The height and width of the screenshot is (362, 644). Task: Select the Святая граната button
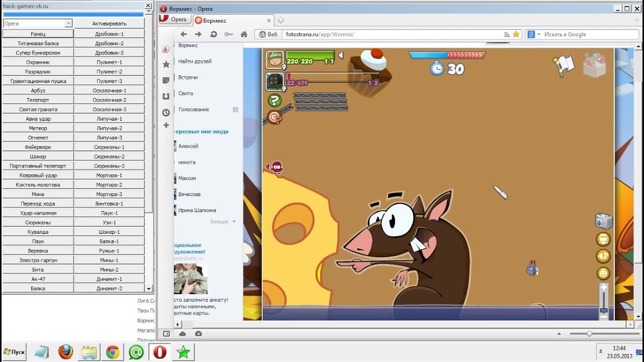[38, 109]
